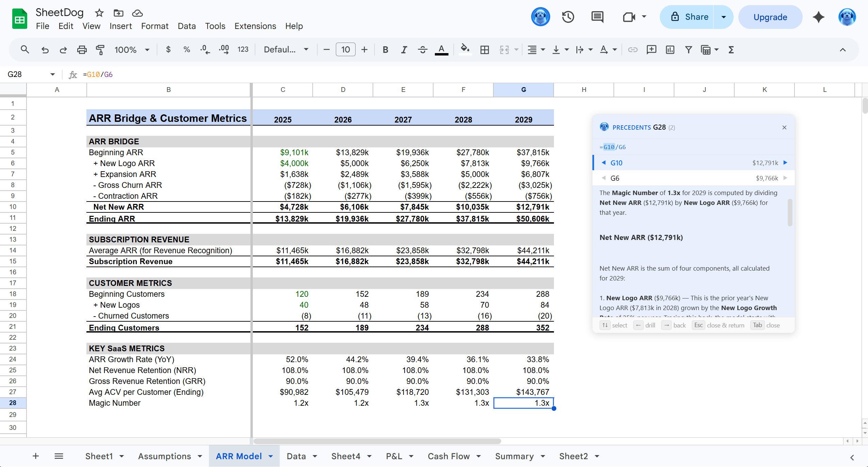
Task: Click the insert chart icon
Action: pyautogui.click(x=670, y=50)
